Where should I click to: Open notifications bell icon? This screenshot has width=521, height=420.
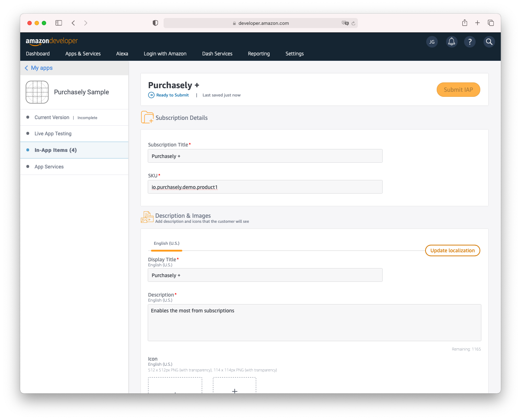click(x=451, y=42)
